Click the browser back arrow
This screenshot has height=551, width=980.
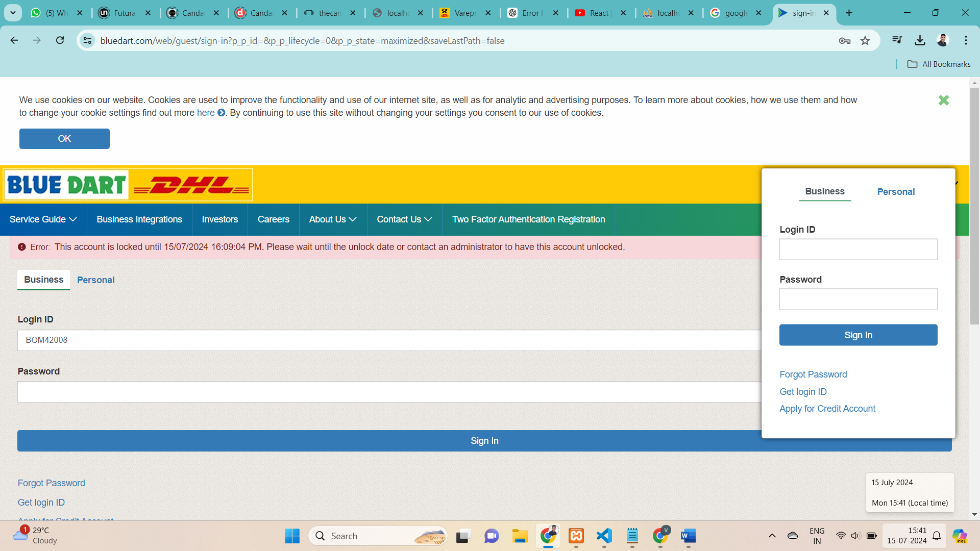click(x=14, y=40)
